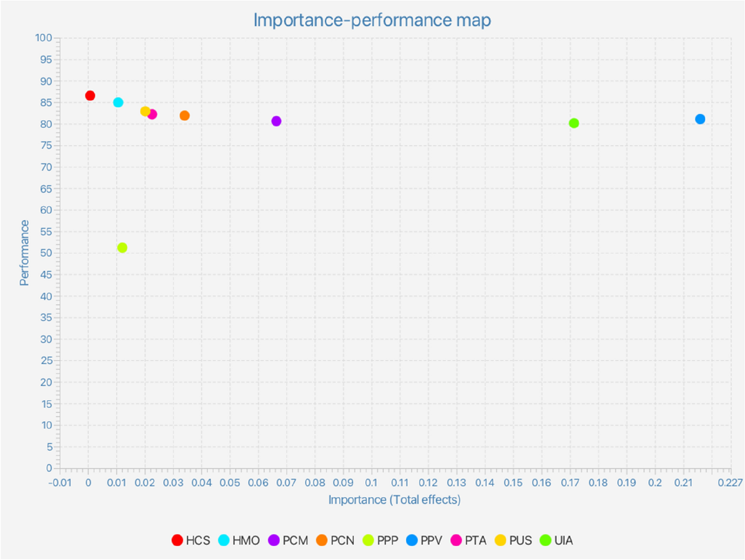Image resolution: width=745 pixels, height=560 pixels.
Task: Select the yellow PUS data point
Action: (145, 111)
